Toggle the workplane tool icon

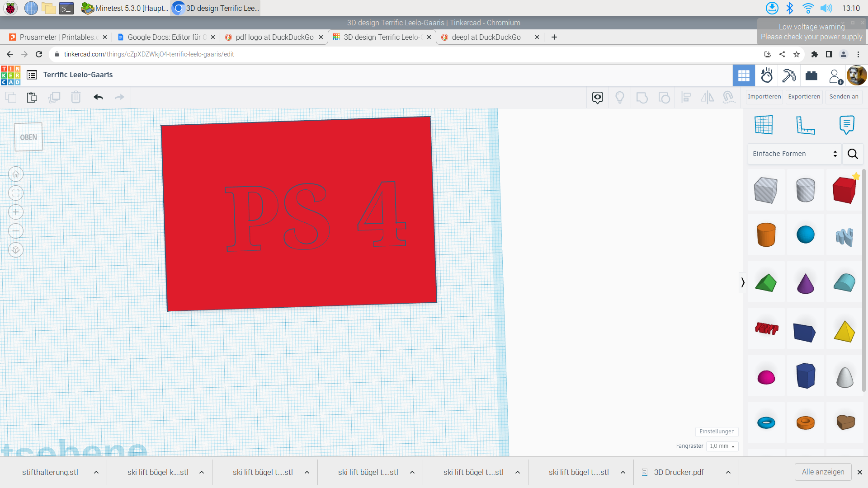[764, 125]
